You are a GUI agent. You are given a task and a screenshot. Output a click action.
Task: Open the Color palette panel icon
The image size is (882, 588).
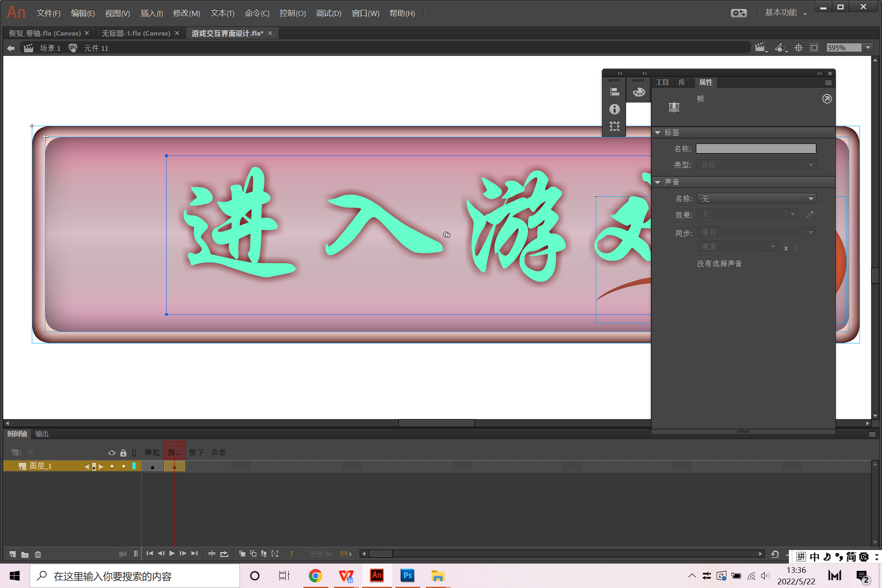(x=639, y=92)
